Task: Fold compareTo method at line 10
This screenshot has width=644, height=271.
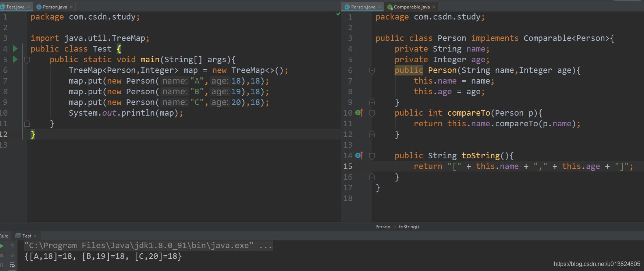Action: coord(372,113)
